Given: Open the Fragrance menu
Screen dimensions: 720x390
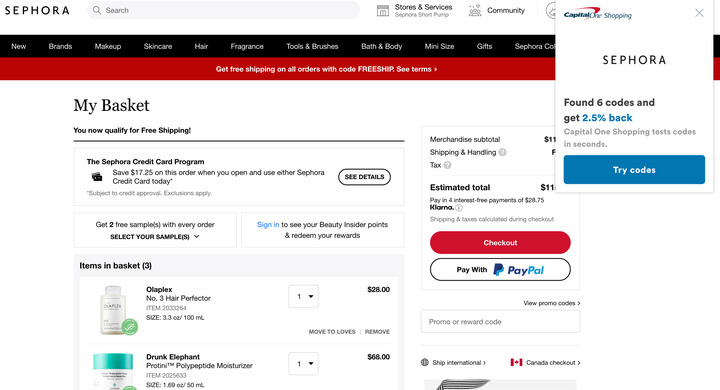Looking at the screenshot, I should pyautogui.click(x=247, y=46).
